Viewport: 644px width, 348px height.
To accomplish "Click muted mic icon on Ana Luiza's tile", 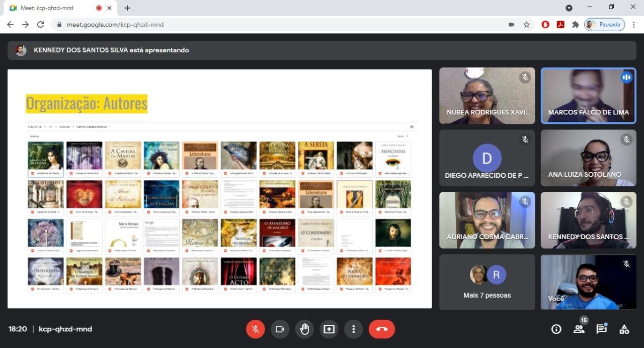I will pyautogui.click(x=626, y=140).
